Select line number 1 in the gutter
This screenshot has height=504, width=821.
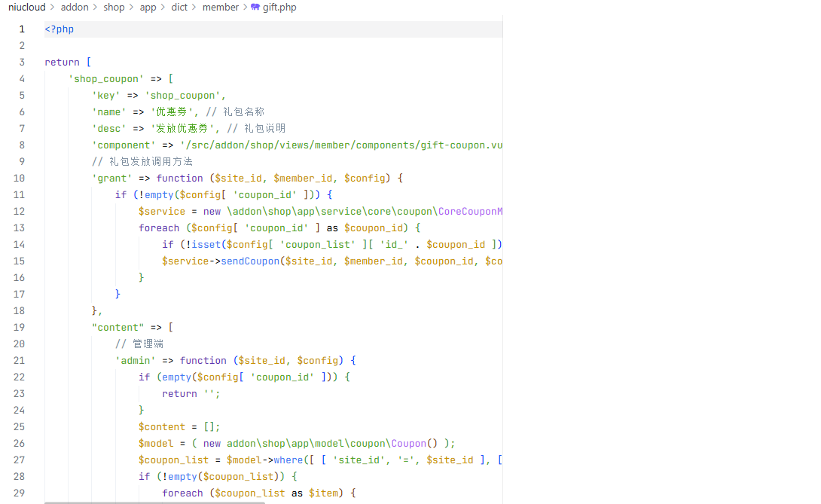(22, 29)
